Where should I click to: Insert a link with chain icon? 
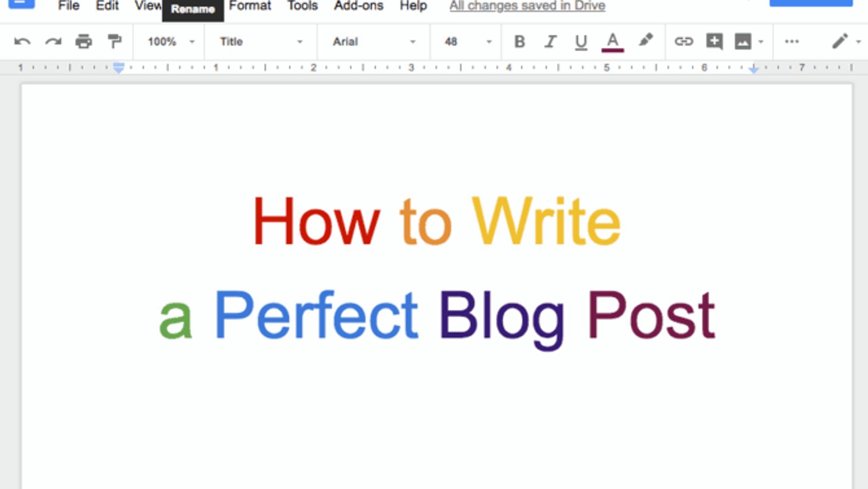coord(683,41)
